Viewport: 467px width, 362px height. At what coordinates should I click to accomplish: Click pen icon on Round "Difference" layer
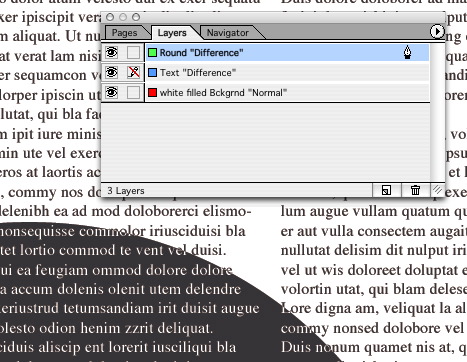click(407, 52)
